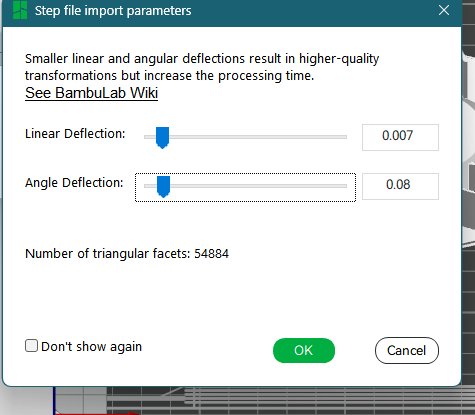Viewport: 475px width, 415px height.
Task: Close the Step file import dialog
Action: point(444,10)
